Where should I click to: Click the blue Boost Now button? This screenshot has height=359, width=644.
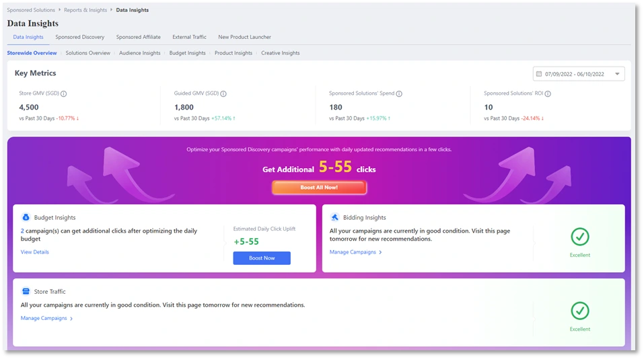262,258
